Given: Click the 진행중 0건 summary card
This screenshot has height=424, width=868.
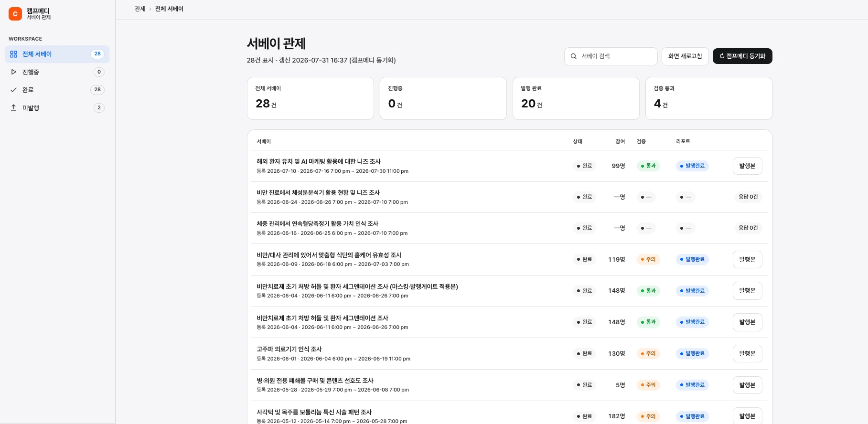Looking at the screenshot, I should tap(443, 98).
